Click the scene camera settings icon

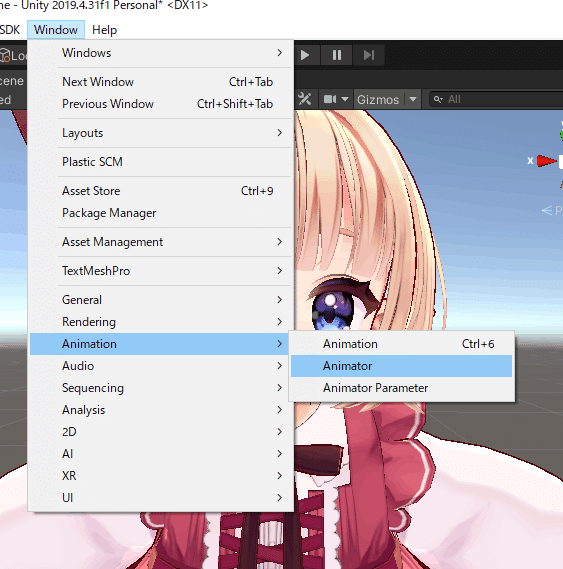[x=330, y=99]
